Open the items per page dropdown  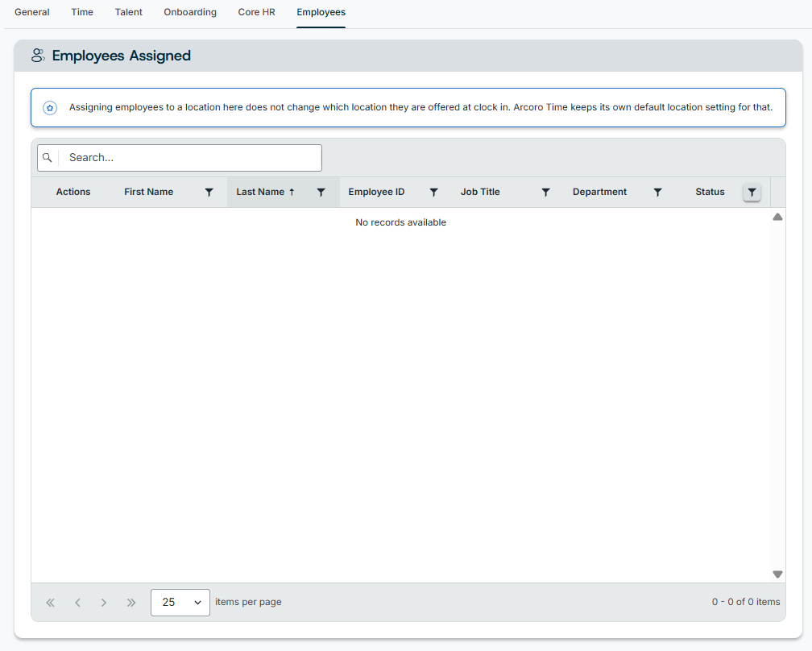180,603
